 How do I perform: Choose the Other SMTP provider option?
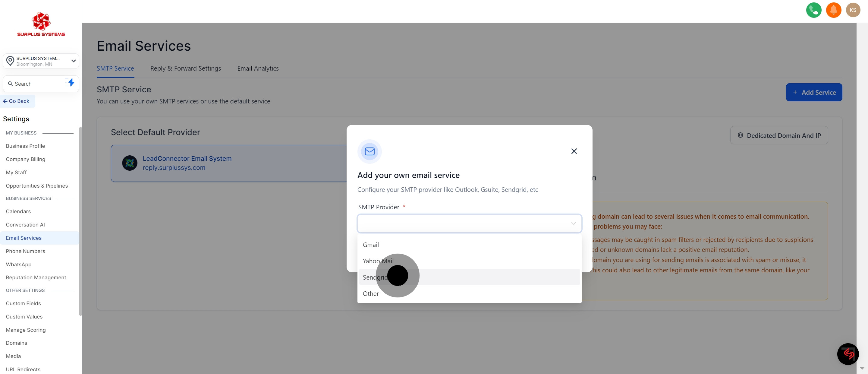371,294
